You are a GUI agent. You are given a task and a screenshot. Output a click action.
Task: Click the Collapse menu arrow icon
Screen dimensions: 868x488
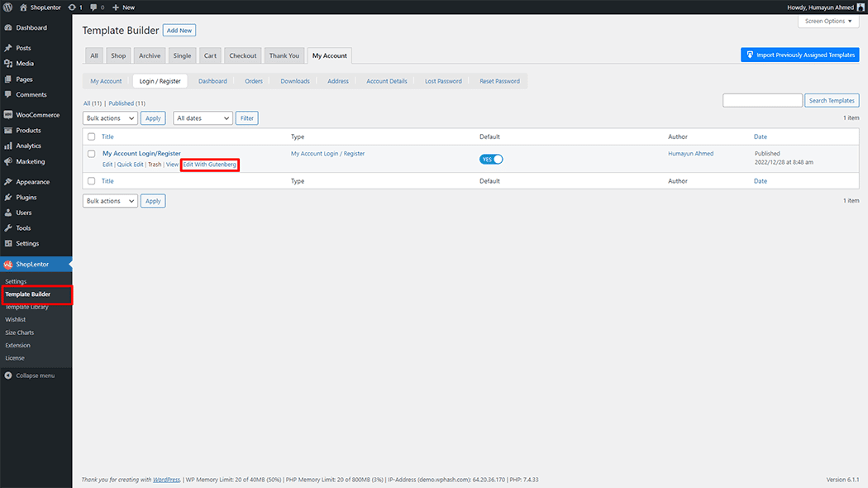[7, 376]
